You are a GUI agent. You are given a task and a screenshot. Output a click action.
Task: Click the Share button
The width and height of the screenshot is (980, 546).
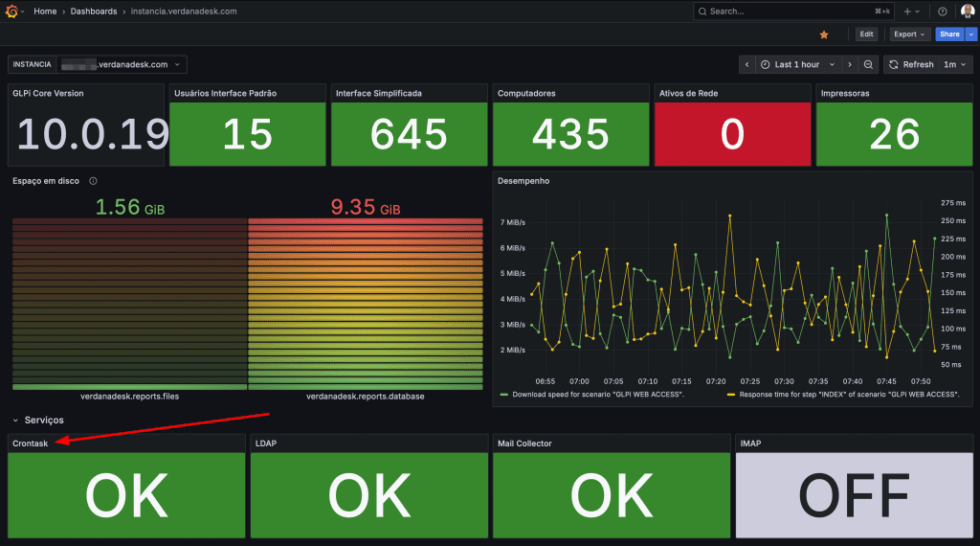[949, 34]
